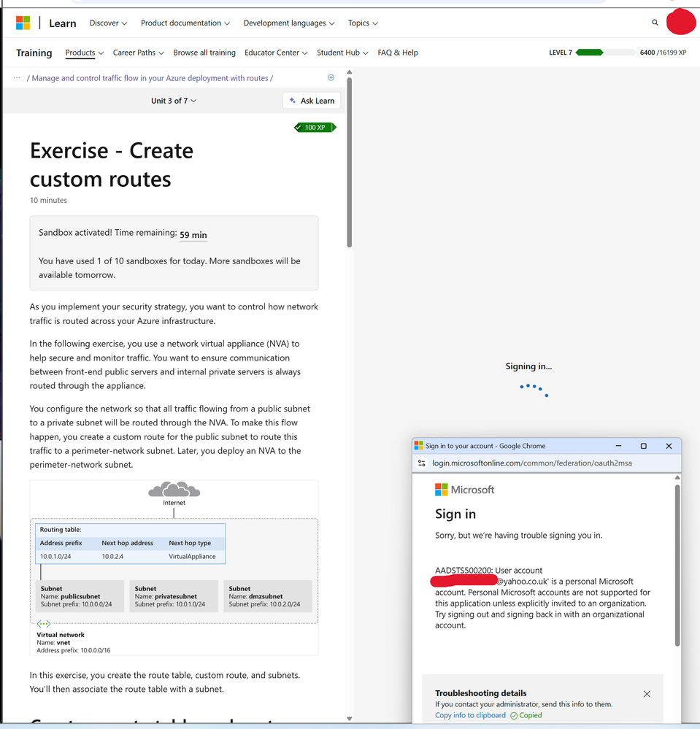Click the privatesubnet box in diagram
700x729 pixels.
click(x=174, y=596)
